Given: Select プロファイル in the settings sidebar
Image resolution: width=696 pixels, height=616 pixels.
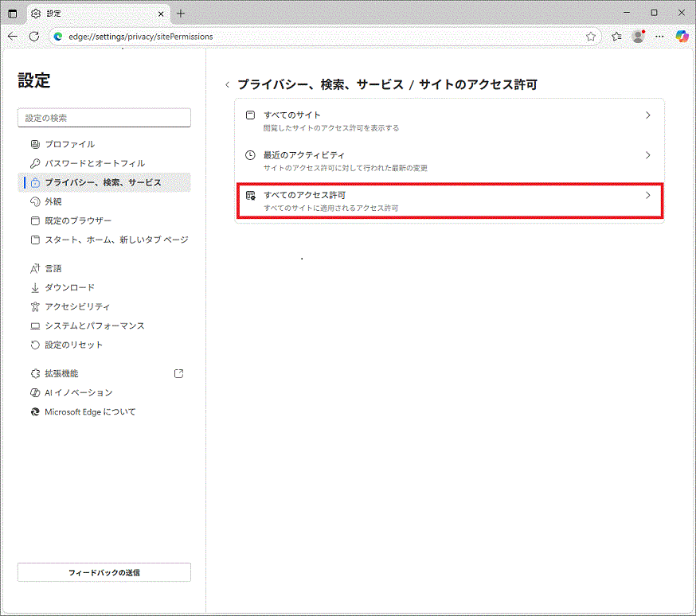Looking at the screenshot, I should pyautogui.click(x=69, y=144).
